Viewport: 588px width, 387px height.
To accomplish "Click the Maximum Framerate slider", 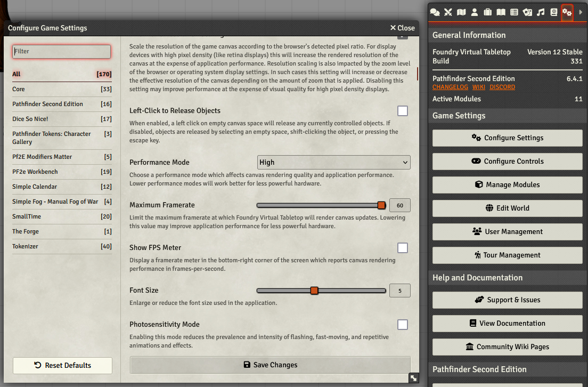I will (x=321, y=205).
